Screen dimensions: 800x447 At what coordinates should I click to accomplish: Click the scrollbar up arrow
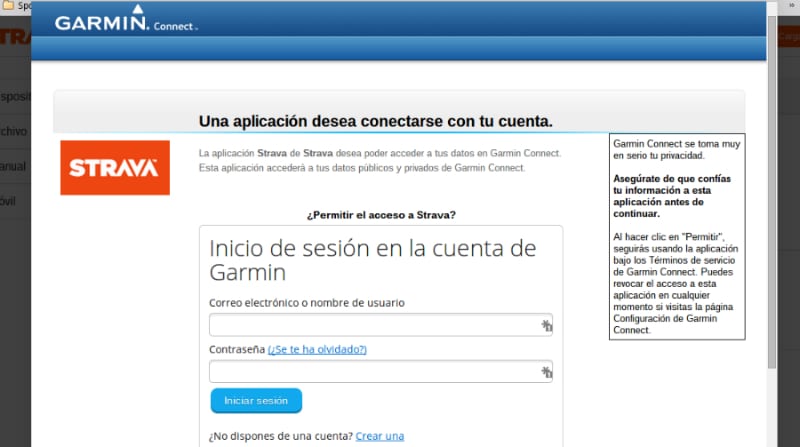(771, 7)
